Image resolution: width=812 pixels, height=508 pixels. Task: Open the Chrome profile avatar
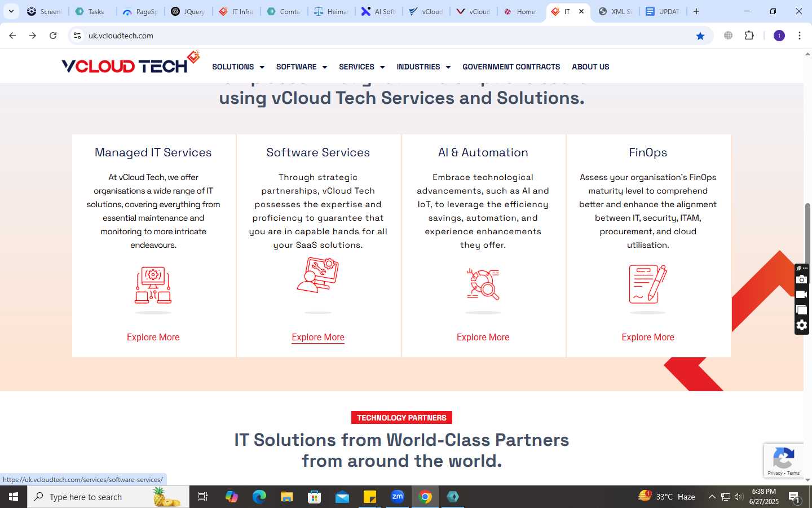tap(779, 36)
